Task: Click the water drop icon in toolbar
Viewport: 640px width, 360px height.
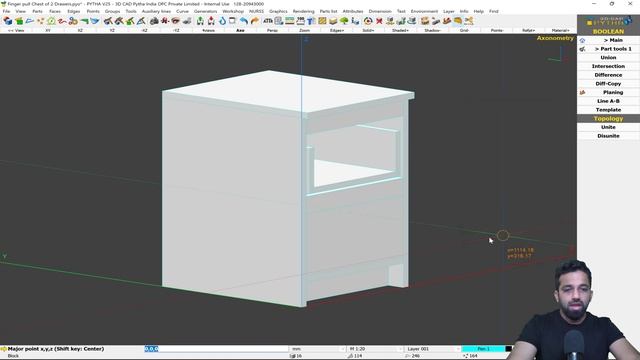Action: 222,21
